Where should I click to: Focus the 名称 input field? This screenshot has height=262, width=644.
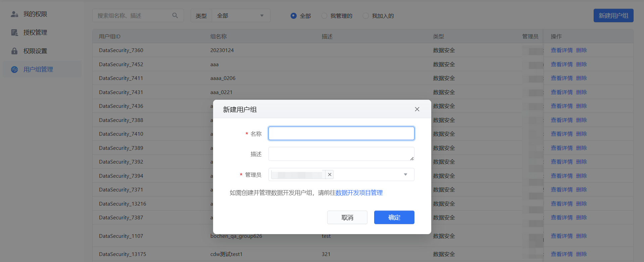[341, 133]
